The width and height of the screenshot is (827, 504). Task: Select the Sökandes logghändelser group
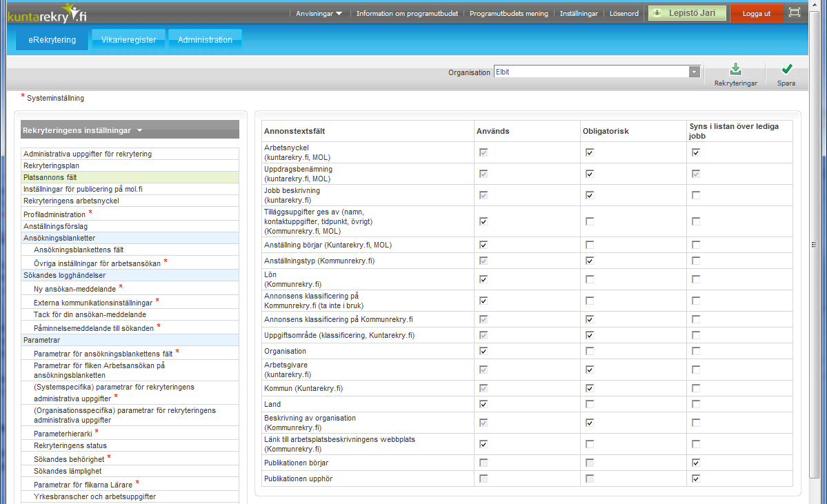coord(130,275)
